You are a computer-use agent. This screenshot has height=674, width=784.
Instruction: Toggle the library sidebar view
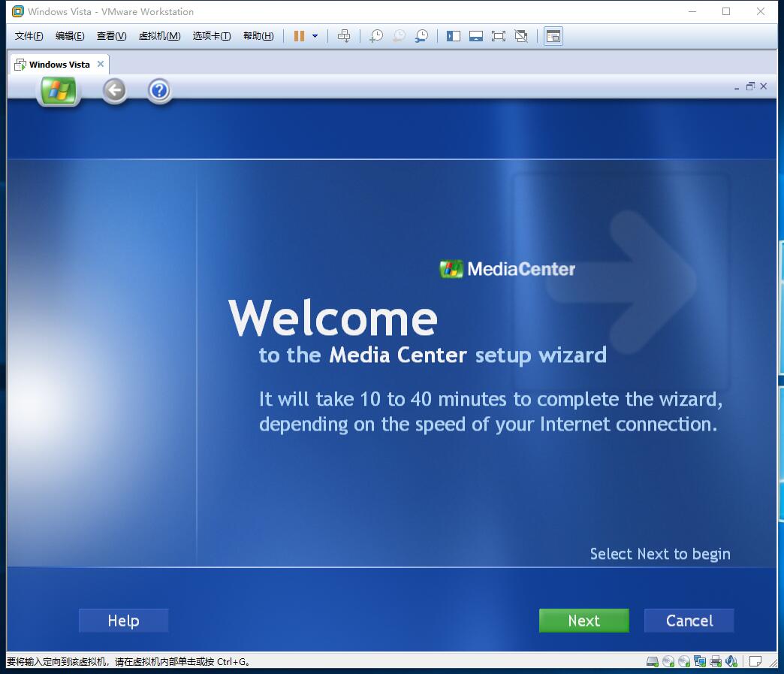pyautogui.click(x=454, y=36)
